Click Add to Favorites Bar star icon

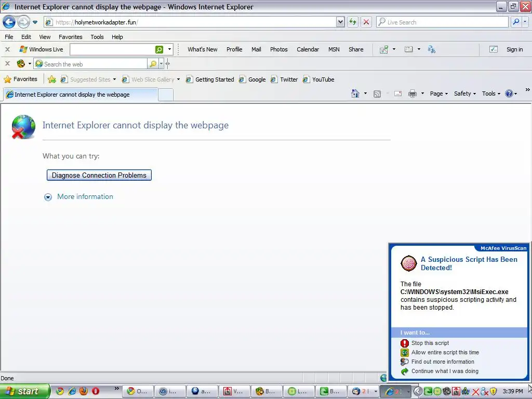pos(52,79)
